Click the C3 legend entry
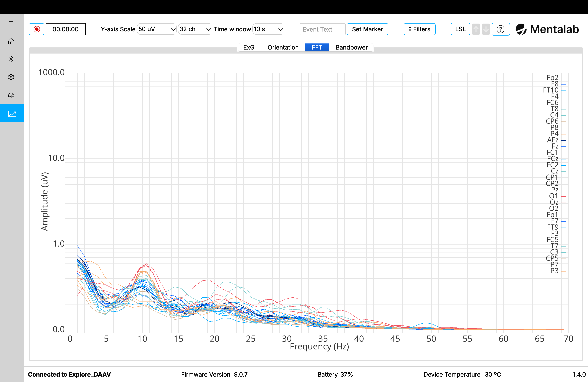The height and width of the screenshot is (382, 588). pyautogui.click(x=558, y=252)
